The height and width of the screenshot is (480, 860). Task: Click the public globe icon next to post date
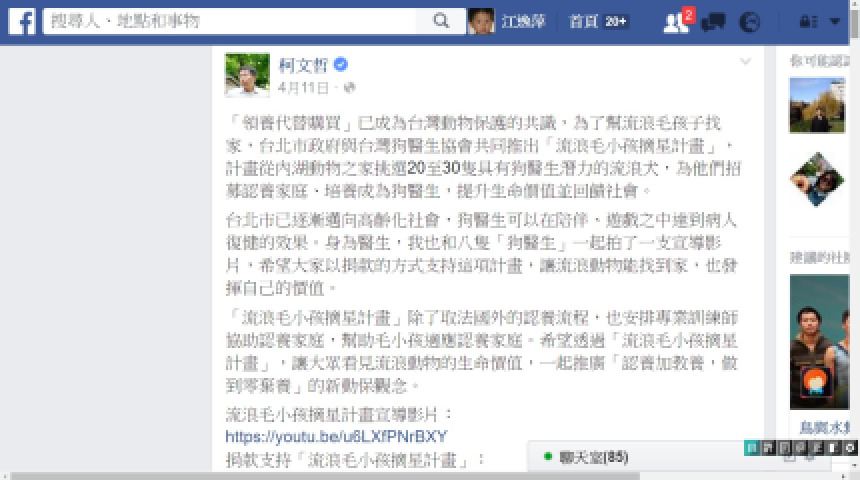pyautogui.click(x=349, y=87)
